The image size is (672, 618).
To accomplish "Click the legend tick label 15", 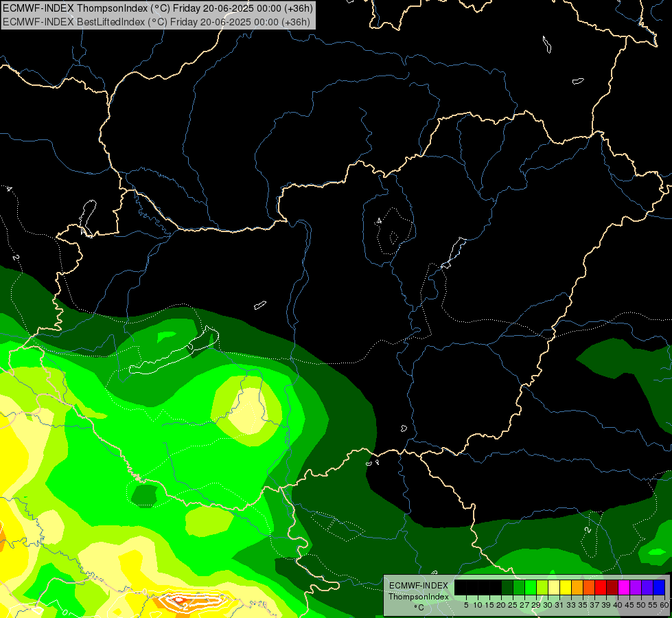I will (490, 605).
